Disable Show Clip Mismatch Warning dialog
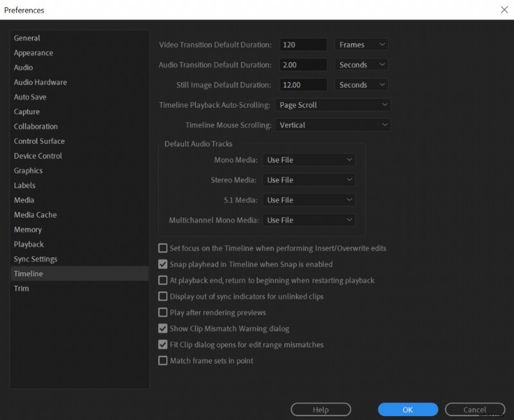Image resolution: width=514 pixels, height=420 pixels. point(163,328)
